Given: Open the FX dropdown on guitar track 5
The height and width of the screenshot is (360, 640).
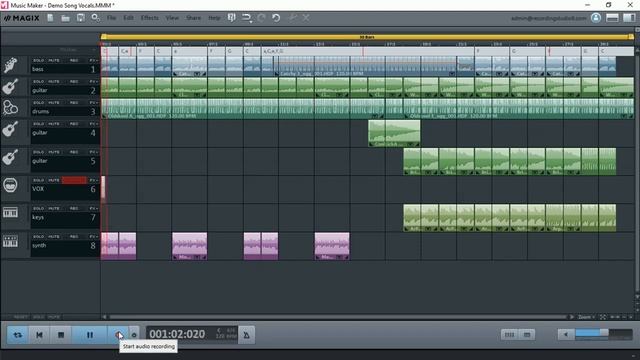Looking at the screenshot, I should tap(93, 152).
